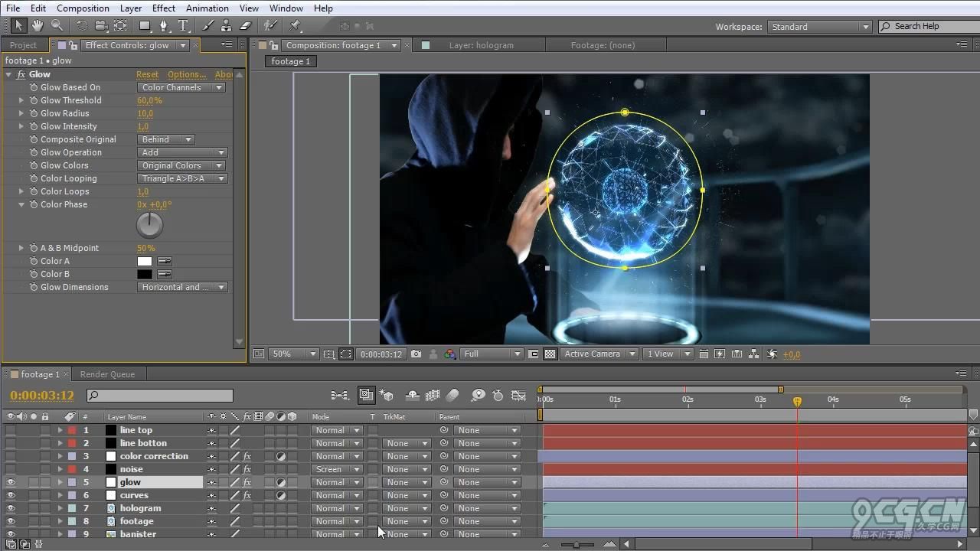Switch to the Render Queue tab

coord(107,374)
